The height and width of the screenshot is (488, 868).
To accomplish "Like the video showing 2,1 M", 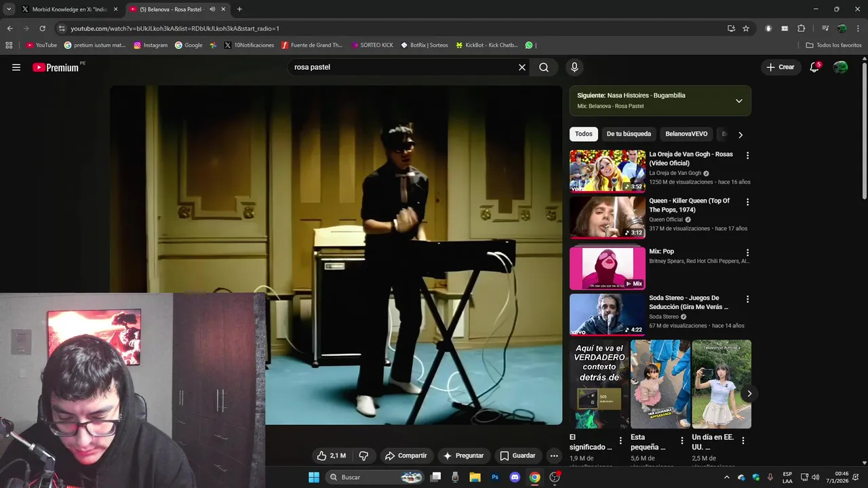I will 331,455.
